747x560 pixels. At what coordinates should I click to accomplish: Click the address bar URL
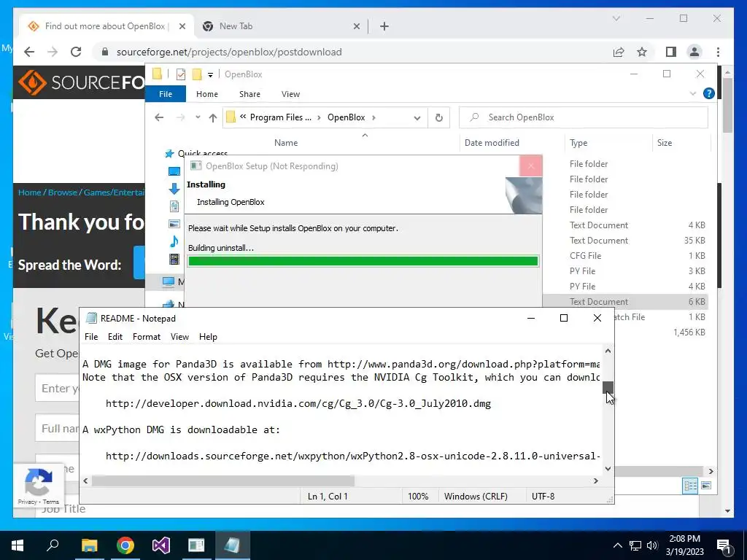coord(229,52)
